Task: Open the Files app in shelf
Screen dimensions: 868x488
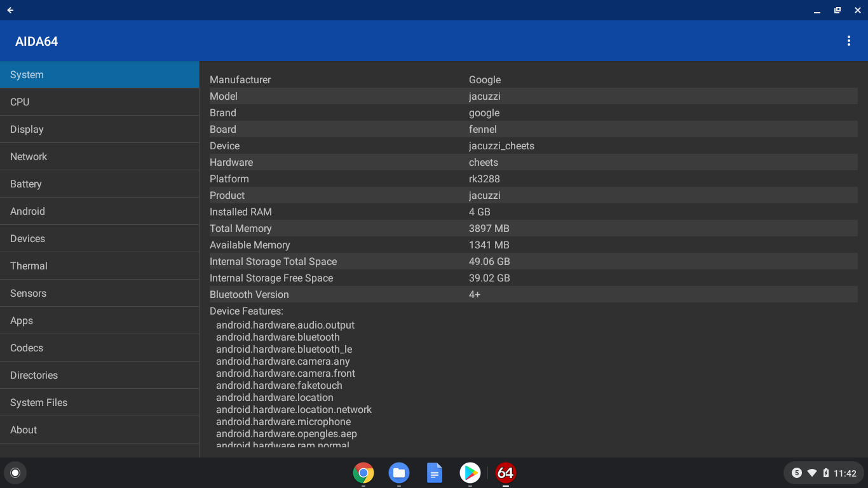Action: pyautogui.click(x=399, y=473)
